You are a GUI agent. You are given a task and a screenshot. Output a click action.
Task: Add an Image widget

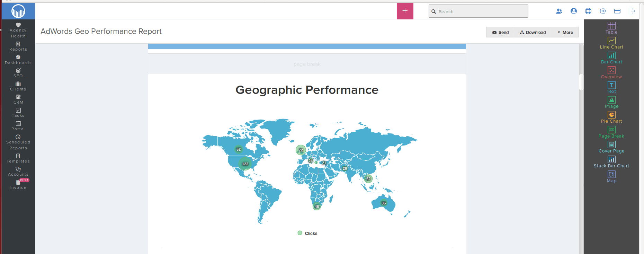pyautogui.click(x=611, y=102)
